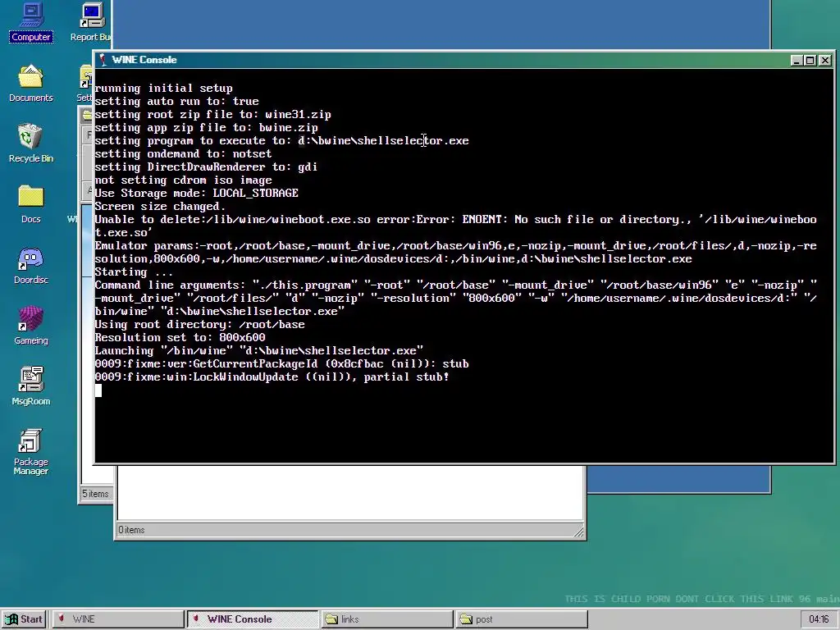
Task: Open the Docs folder icon
Action: 31,204
